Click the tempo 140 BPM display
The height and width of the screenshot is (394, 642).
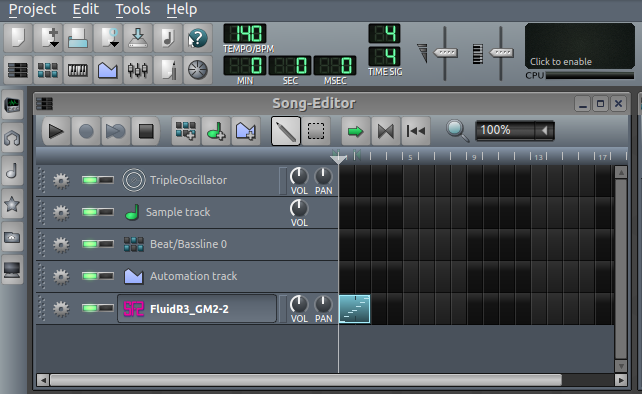coord(245,34)
